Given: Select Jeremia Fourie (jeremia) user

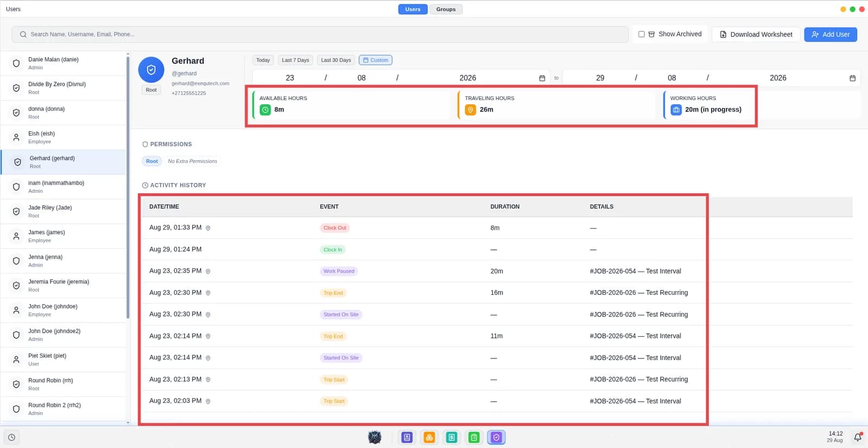Looking at the screenshot, I should 63,286.
